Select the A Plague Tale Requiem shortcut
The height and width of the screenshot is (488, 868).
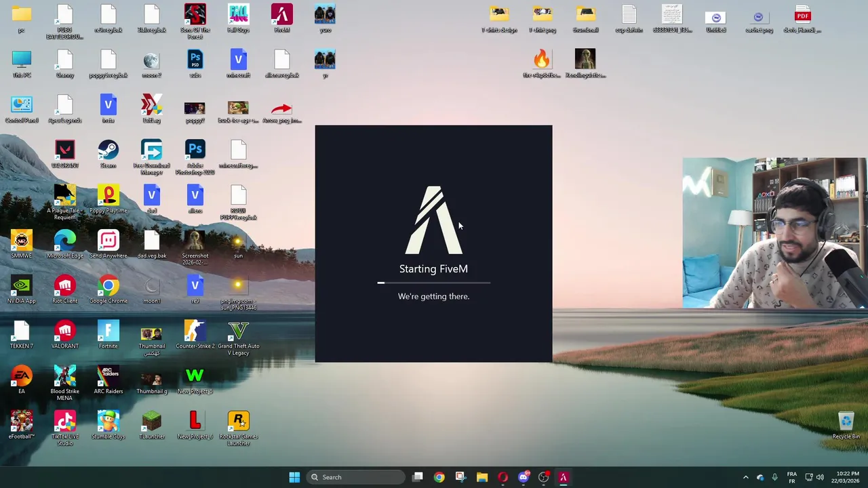64,202
